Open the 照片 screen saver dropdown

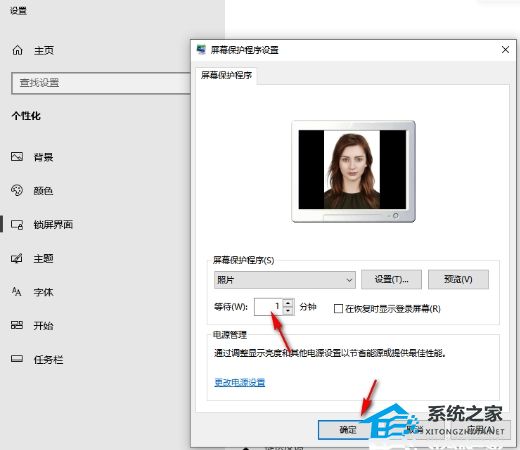pyautogui.click(x=285, y=280)
